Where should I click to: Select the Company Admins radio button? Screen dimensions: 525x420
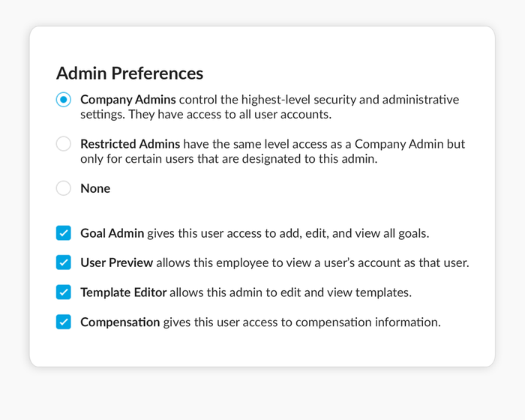pos(64,100)
